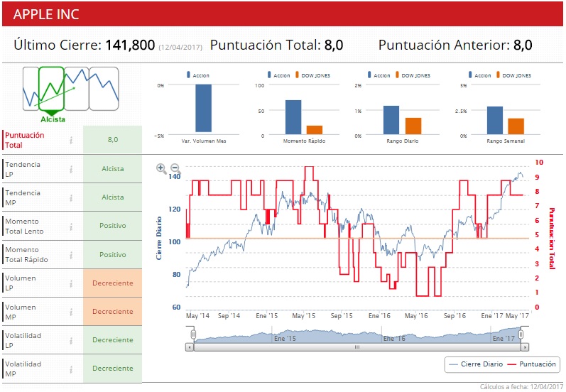This screenshot has width=566, height=392.
Task: Toggle Accion legend in Rango Diario chart
Action: point(379,75)
